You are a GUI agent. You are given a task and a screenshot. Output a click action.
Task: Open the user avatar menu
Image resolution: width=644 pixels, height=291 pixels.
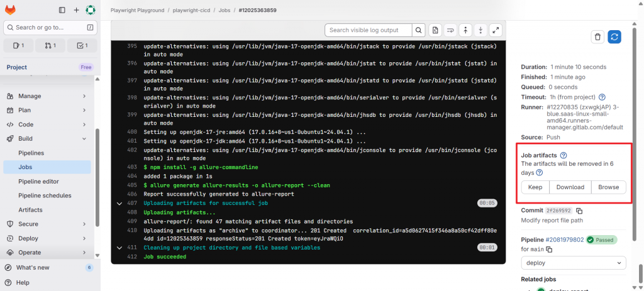coord(91,10)
